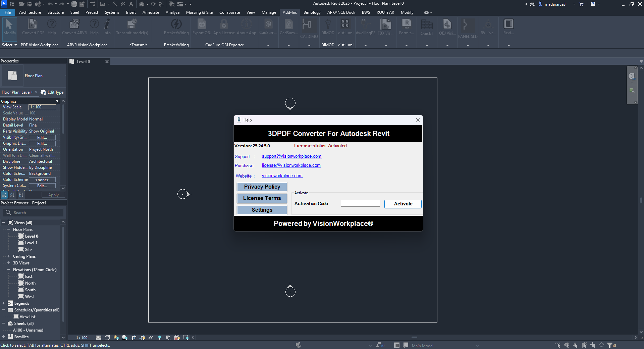Click the Activate button
The height and width of the screenshot is (349, 644).
[403, 204]
